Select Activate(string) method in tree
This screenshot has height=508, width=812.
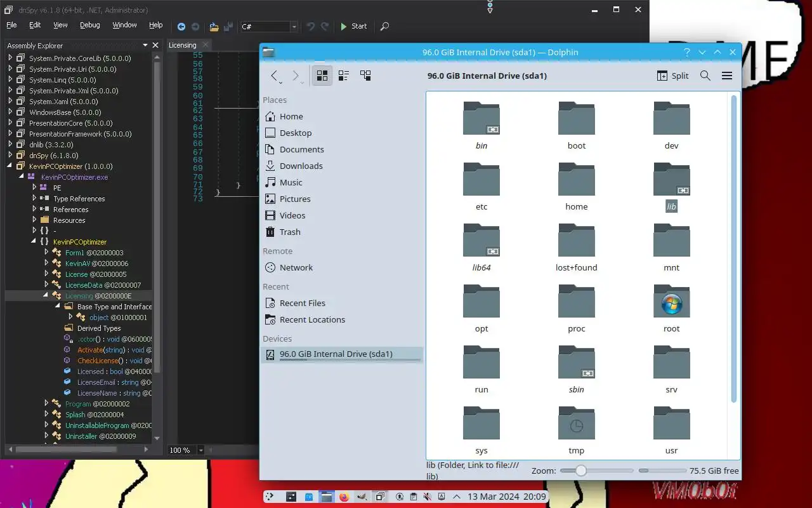pos(108,349)
